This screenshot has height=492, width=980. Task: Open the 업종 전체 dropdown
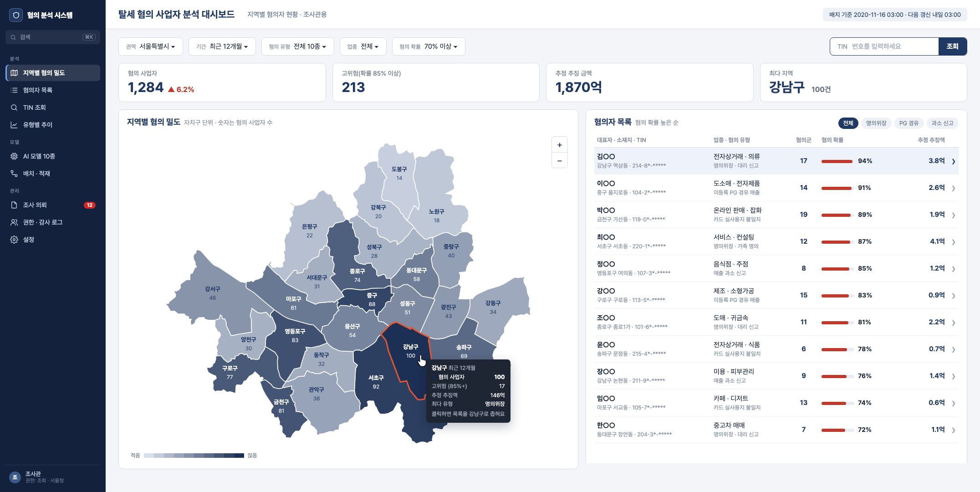point(363,46)
